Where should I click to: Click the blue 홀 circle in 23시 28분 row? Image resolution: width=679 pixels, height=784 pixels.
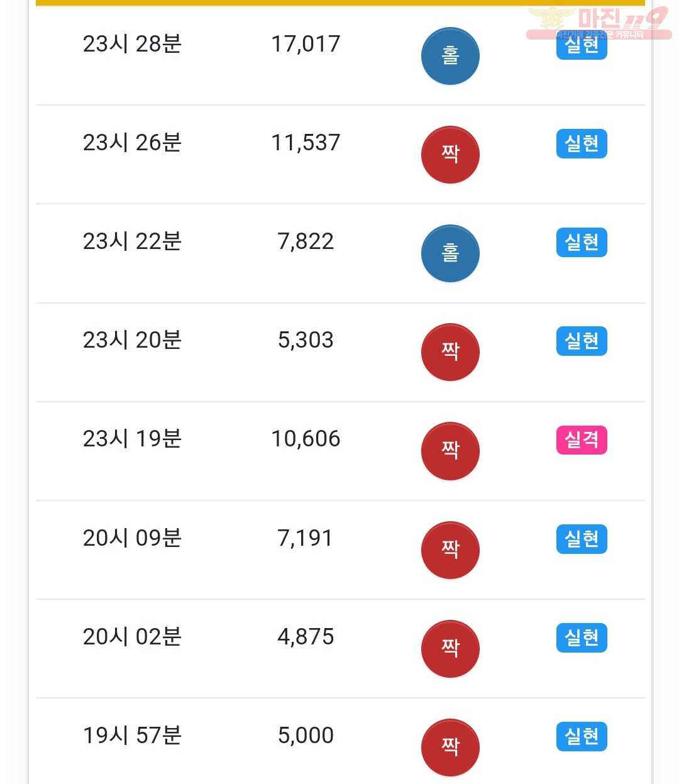[450, 56]
